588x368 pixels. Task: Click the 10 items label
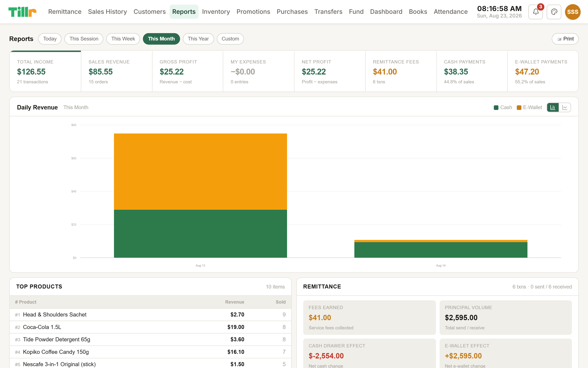tap(275, 287)
